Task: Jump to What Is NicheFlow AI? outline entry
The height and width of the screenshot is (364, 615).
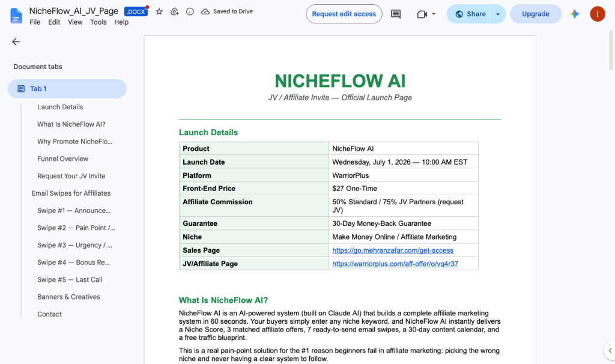Action: click(x=71, y=124)
